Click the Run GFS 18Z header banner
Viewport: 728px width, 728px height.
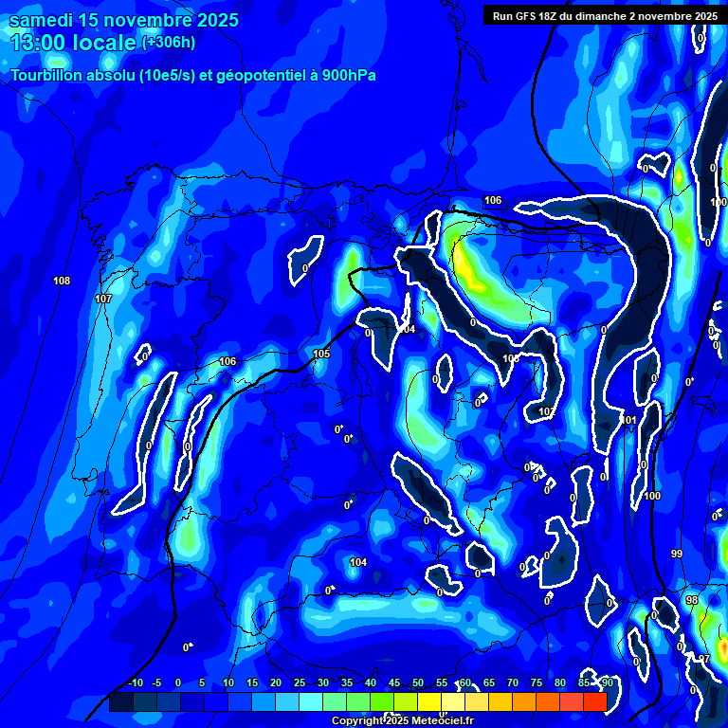(x=605, y=15)
